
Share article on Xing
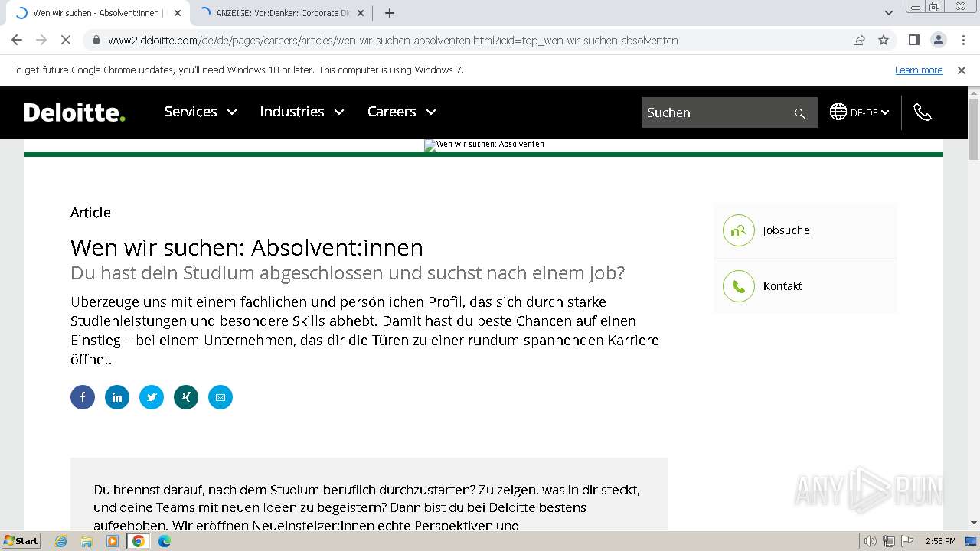(186, 397)
